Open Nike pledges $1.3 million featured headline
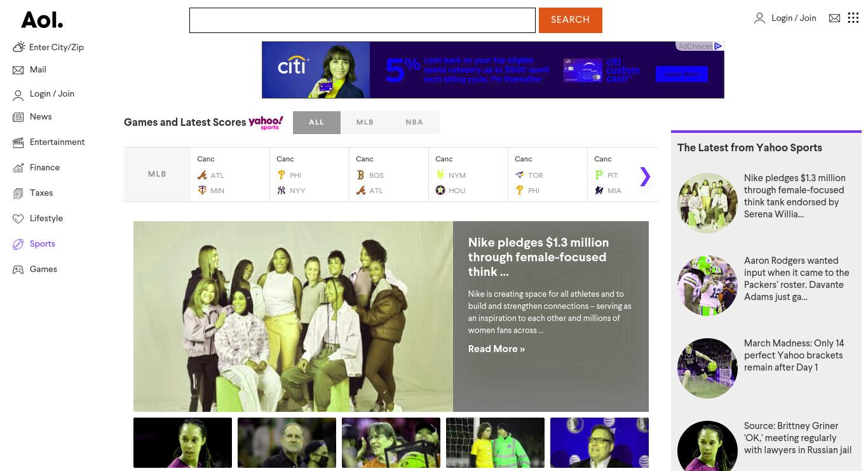The width and height of the screenshot is (868, 471). [538, 257]
